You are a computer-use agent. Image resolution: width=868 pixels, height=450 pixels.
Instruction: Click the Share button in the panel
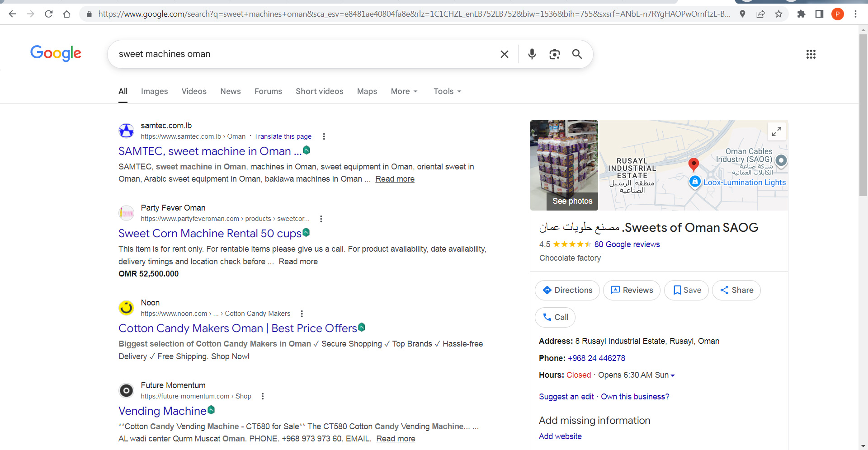pos(736,290)
